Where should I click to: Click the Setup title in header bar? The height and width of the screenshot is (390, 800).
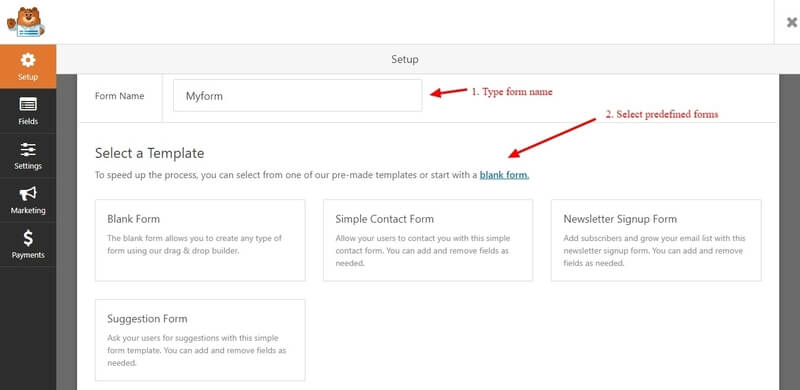click(405, 59)
